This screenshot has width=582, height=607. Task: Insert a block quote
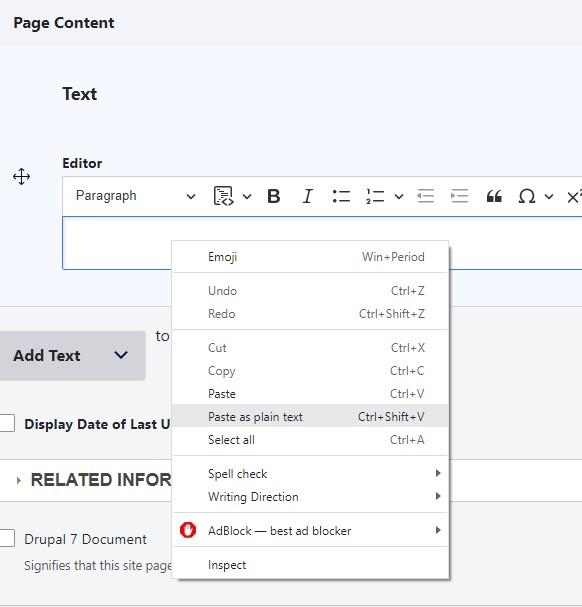tap(494, 196)
